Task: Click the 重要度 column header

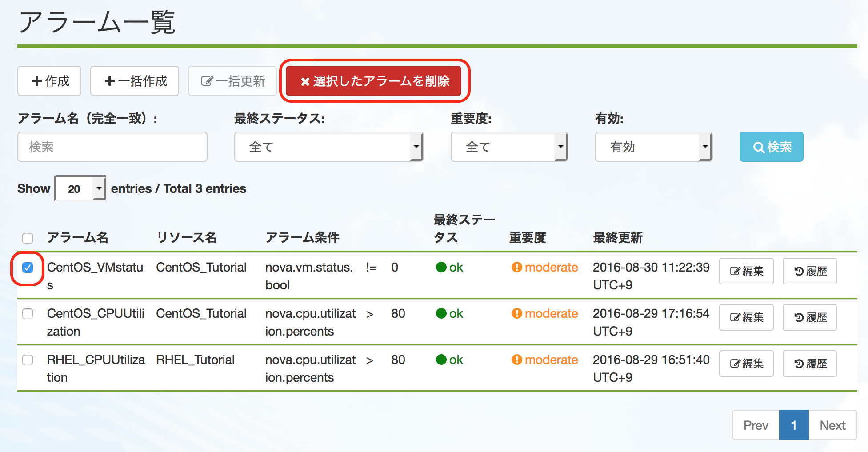Action: tap(528, 238)
